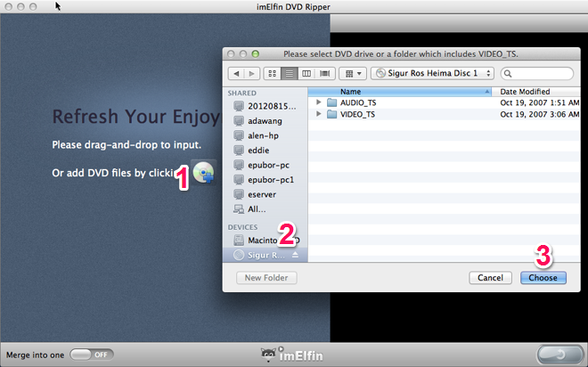Click the New Folder button
This screenshot has height=367, width=588.
[266, 278]
